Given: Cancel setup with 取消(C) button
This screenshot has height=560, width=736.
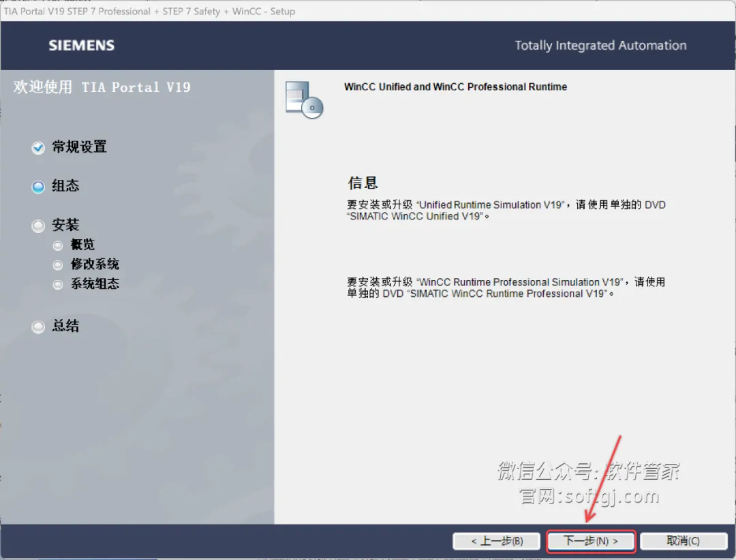Looking at the screenshot, I should [684, 541].
